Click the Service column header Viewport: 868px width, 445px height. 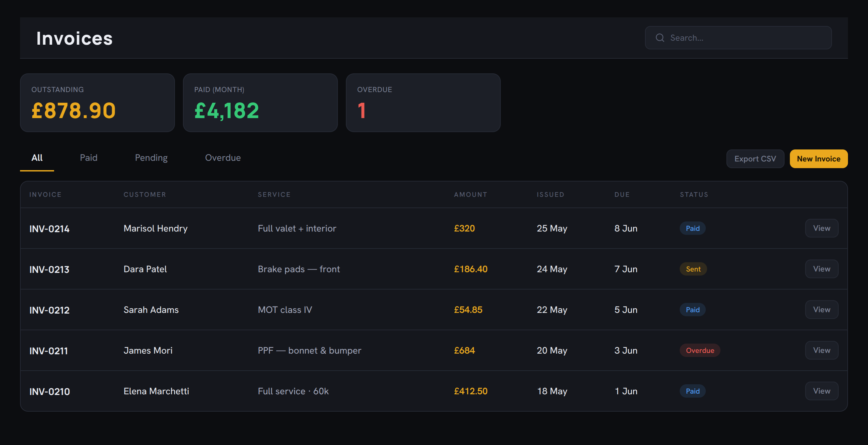coord(274,194)
